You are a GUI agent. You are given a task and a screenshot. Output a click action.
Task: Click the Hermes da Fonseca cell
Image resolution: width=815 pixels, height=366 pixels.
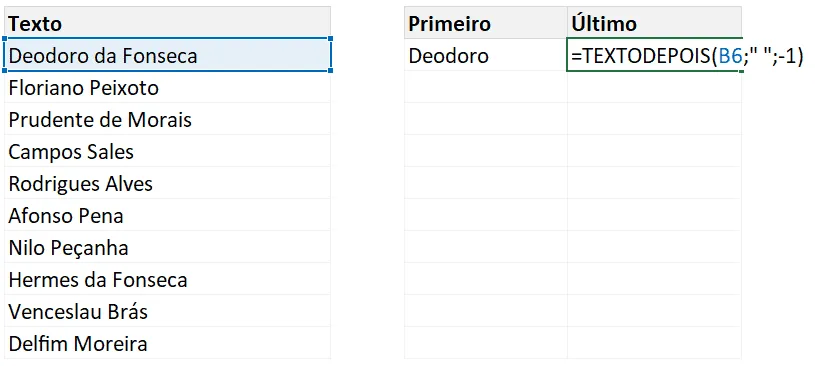click(x=167, y=279)
